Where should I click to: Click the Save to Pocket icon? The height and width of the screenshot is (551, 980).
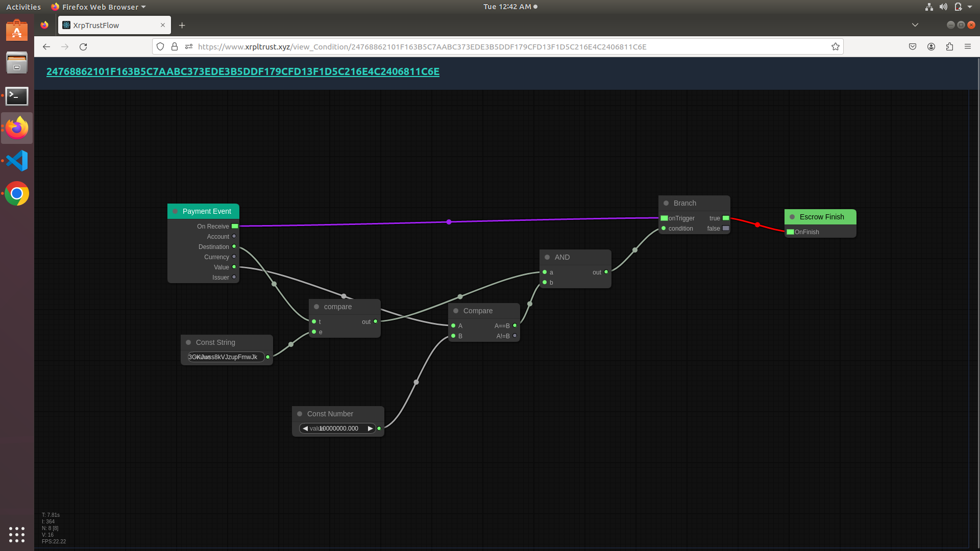[913, 46]
